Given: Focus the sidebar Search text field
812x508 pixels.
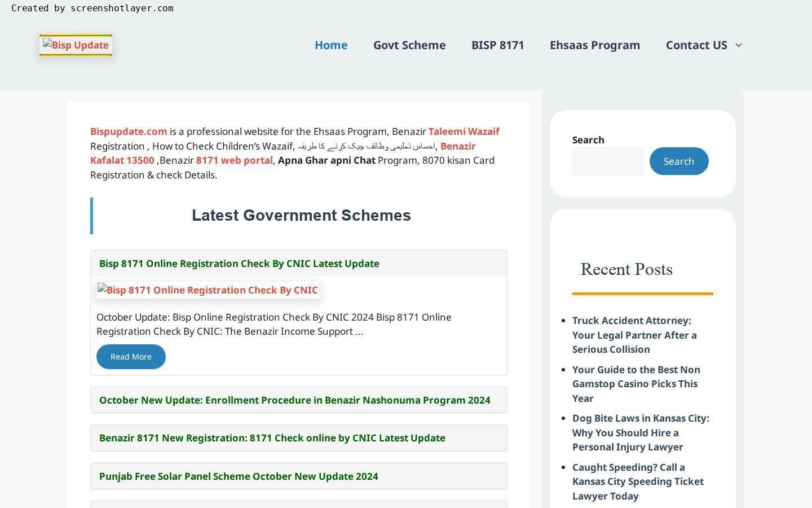Looking at the screenshot, I should click(608, 161).
